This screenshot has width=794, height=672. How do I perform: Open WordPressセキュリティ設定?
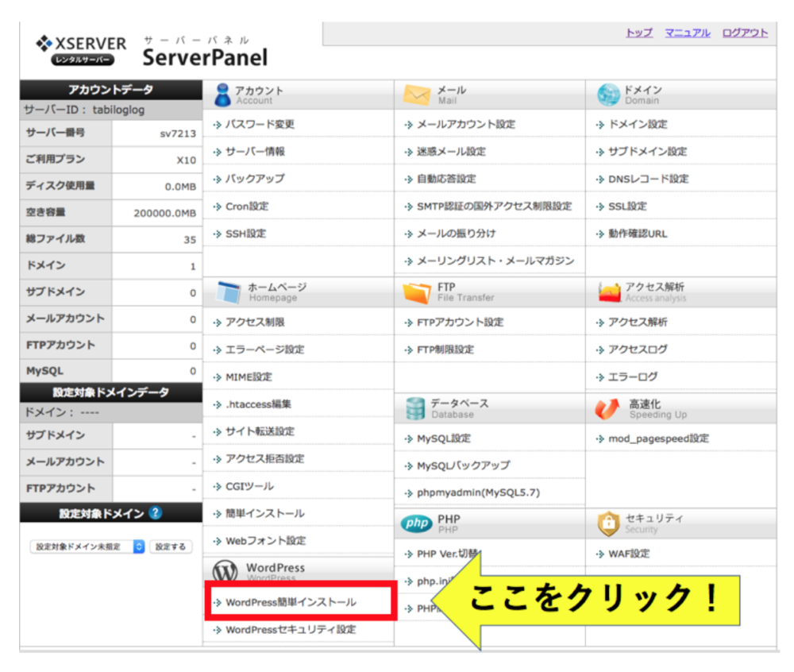click(x=291, y=629)
